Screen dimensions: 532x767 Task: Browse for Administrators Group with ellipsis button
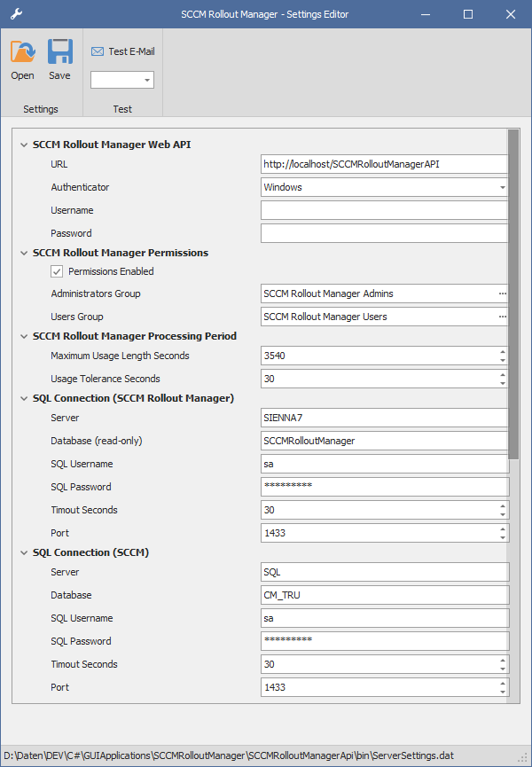pyautogui.click(x=502, y=294)
